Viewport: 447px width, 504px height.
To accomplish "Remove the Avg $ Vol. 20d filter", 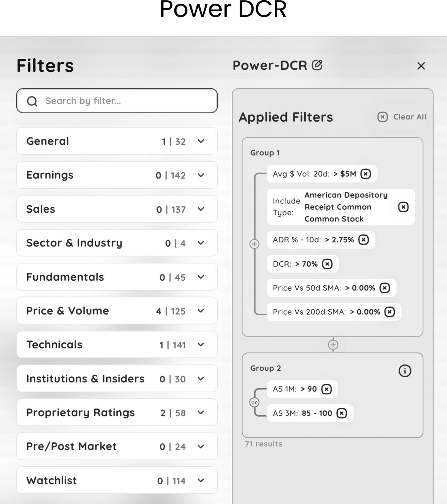I will pyautogui.click(x=366, y=174).
